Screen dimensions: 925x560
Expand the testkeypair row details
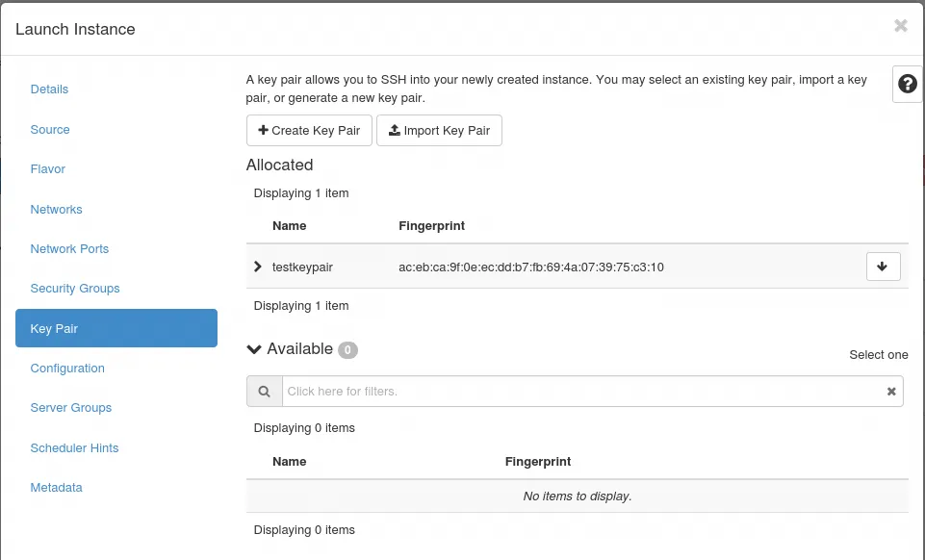(x=257, y=267)
